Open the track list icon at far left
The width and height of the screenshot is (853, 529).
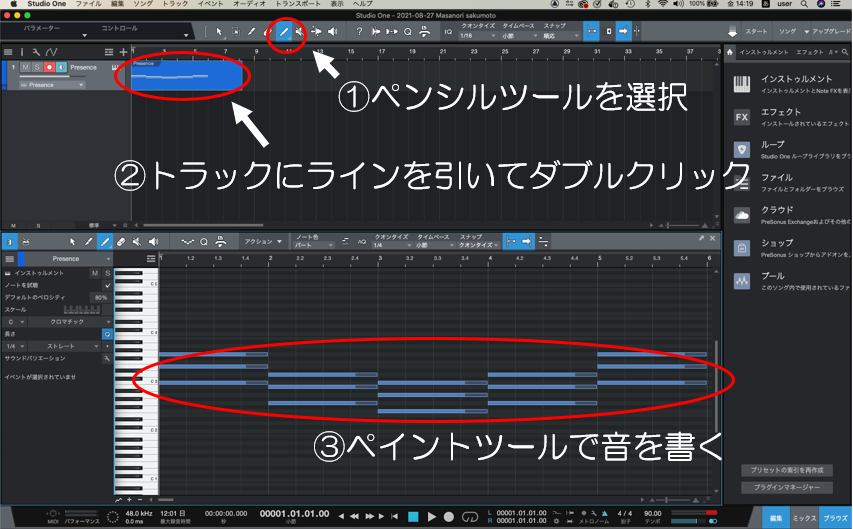[8, 52]
